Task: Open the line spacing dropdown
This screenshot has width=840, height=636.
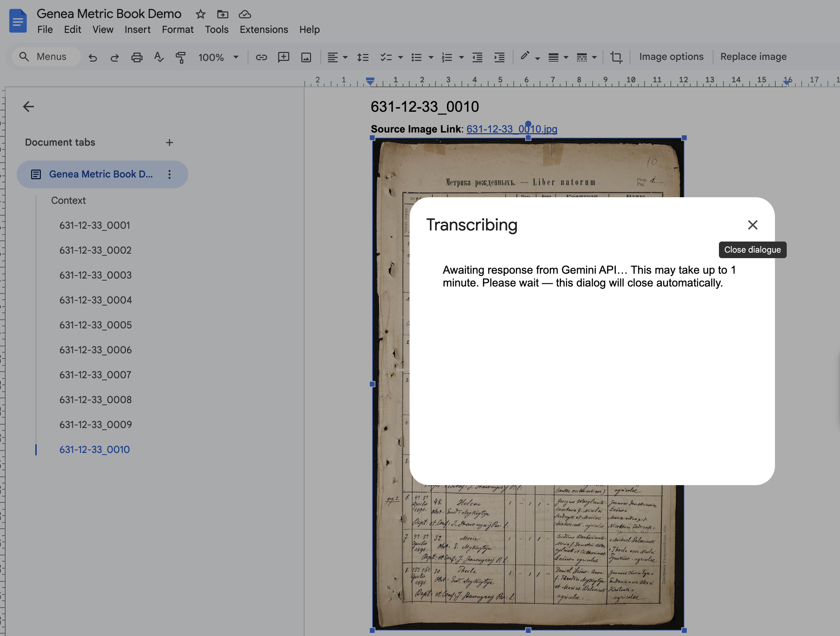Action: [x=363, y=57]
